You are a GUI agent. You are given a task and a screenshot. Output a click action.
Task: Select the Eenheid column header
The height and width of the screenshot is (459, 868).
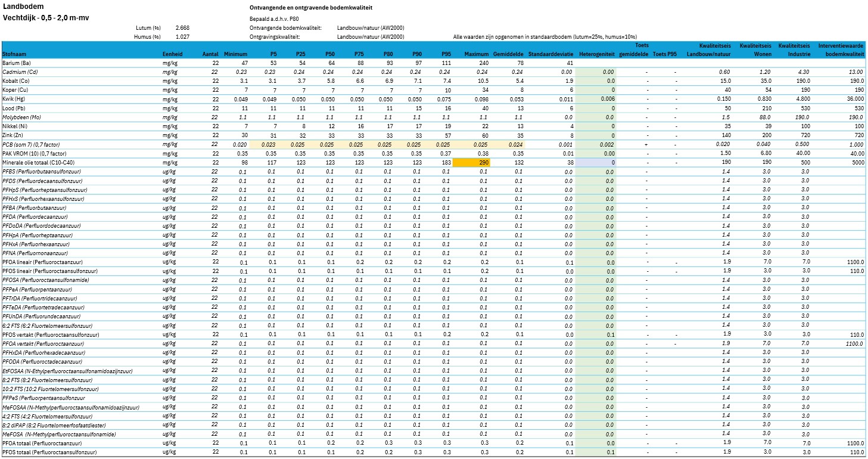(173, 54)
